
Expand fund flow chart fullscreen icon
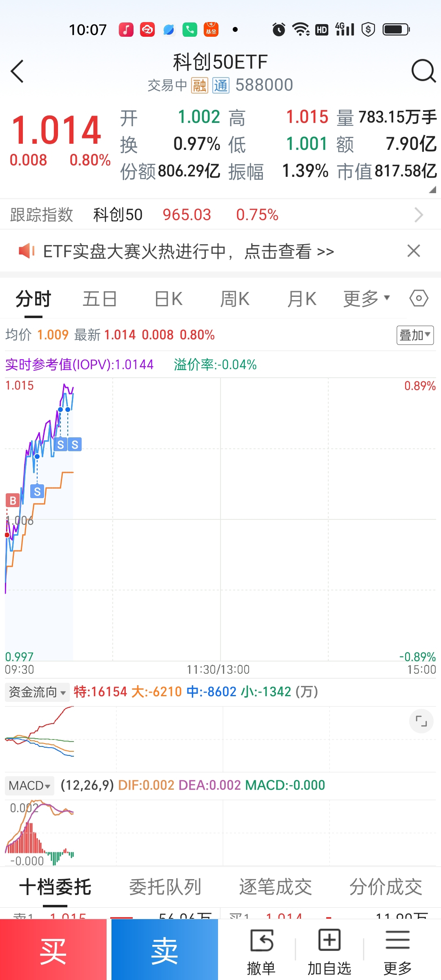[421, 721]
